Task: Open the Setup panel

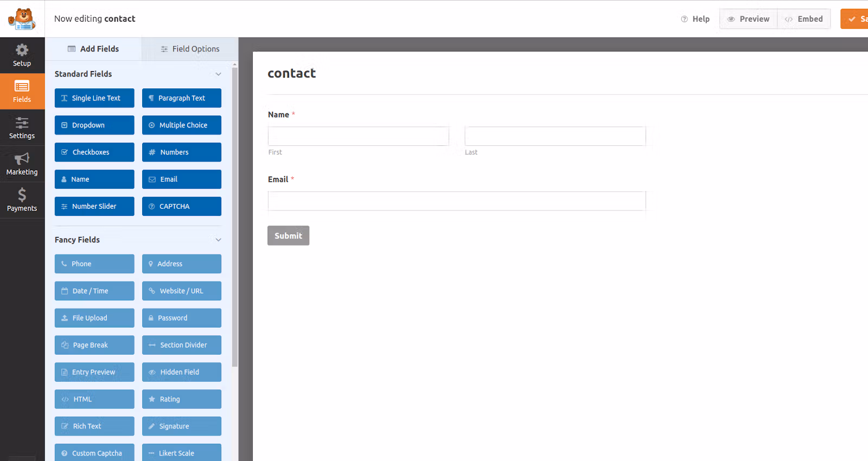Action: click(x=22, y=55)
